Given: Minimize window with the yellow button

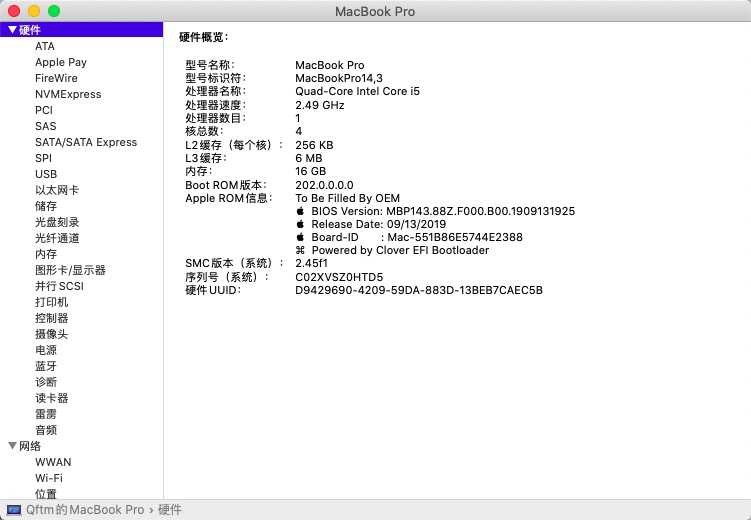Looking at the screenshot, I should [34, 11].
